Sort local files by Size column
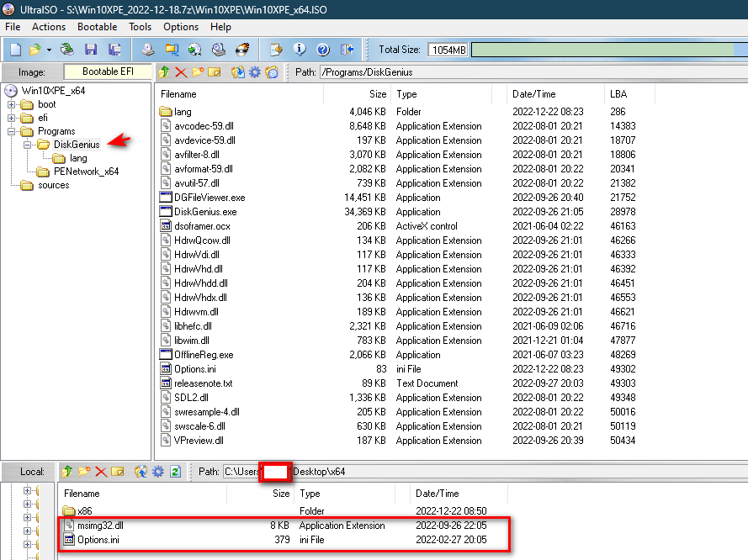The width and height of the screenshot is (748, 560). 261,494
